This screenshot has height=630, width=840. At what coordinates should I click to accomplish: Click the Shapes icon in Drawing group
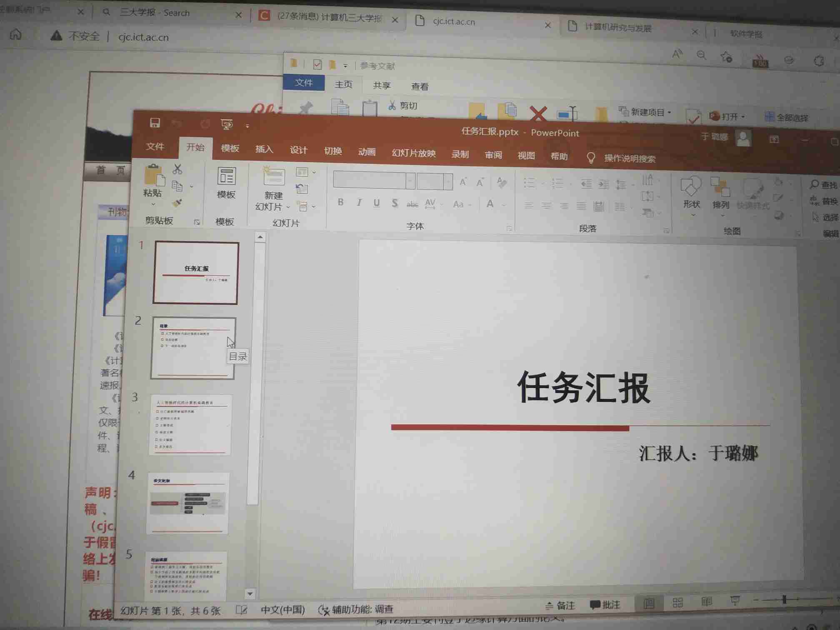(691, 187)
